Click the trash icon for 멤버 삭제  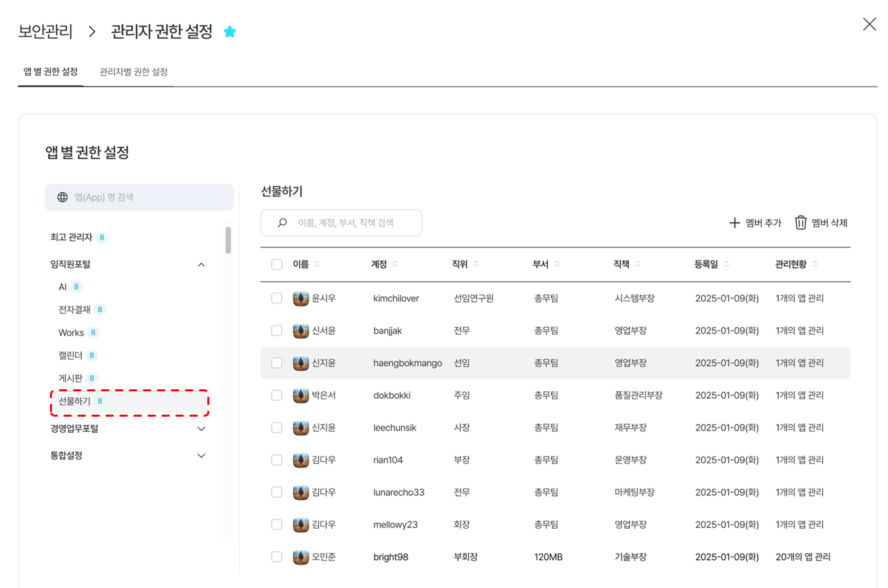click(801, 223)
